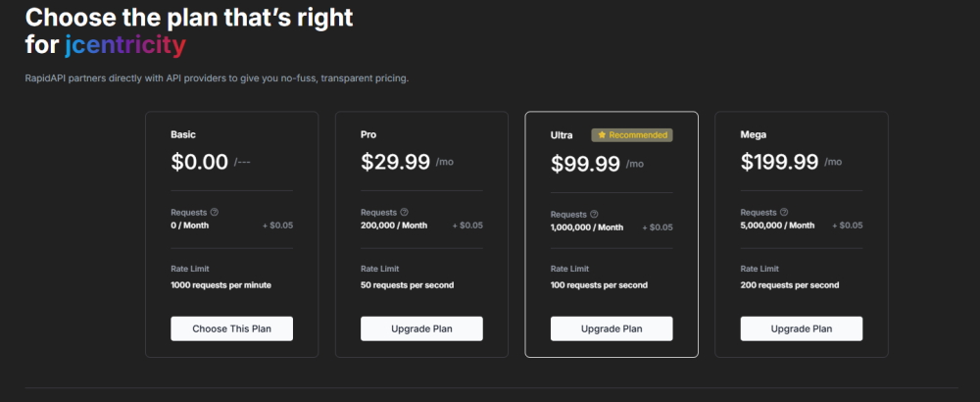This screenshot has height=402, width=980.
Task: Click the $29.99 Pro price
Action: tap(396, 162)
